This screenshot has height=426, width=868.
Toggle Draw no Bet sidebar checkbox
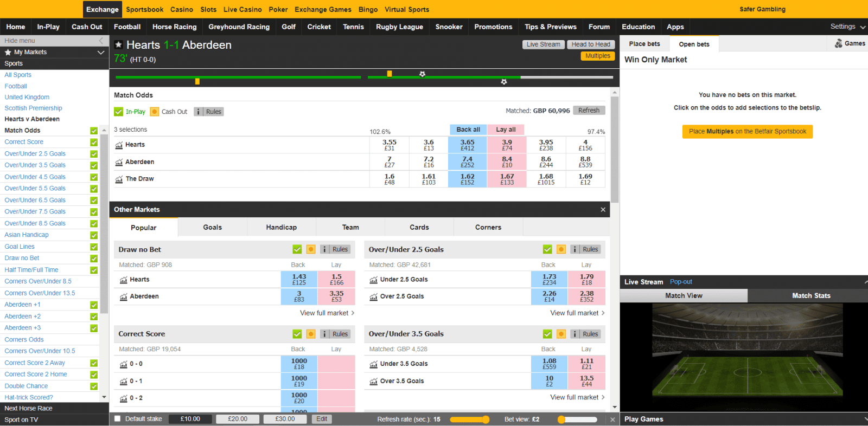94,259
